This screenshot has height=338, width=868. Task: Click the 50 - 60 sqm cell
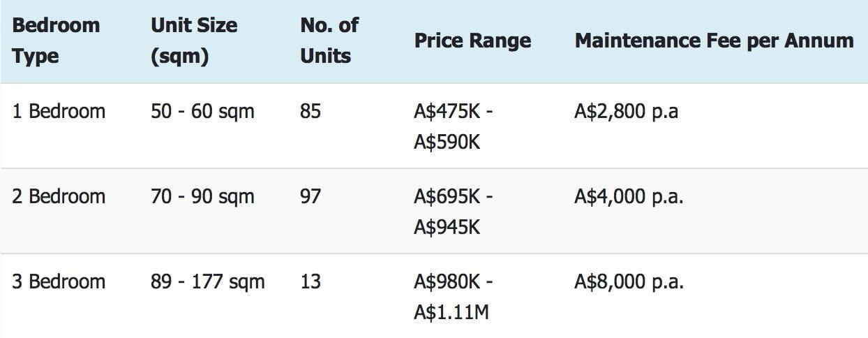point(202,111)
